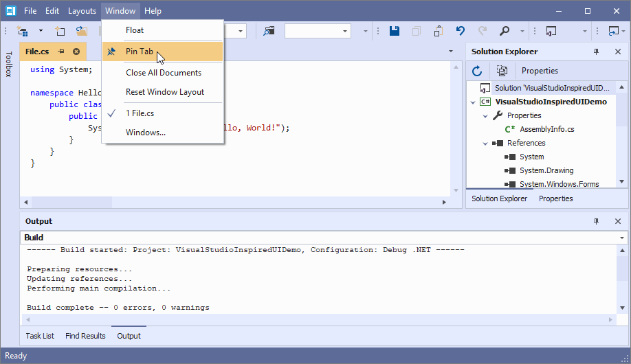
Task: Toggle the checked 1 File.cs menu entry
Action: [163, 113]
